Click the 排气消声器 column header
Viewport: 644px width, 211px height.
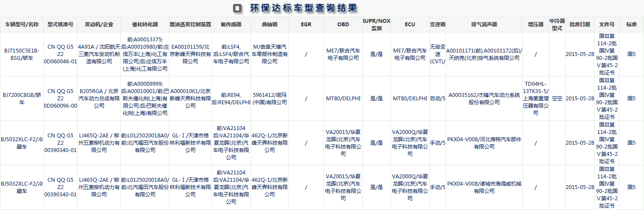coord(484,25)
